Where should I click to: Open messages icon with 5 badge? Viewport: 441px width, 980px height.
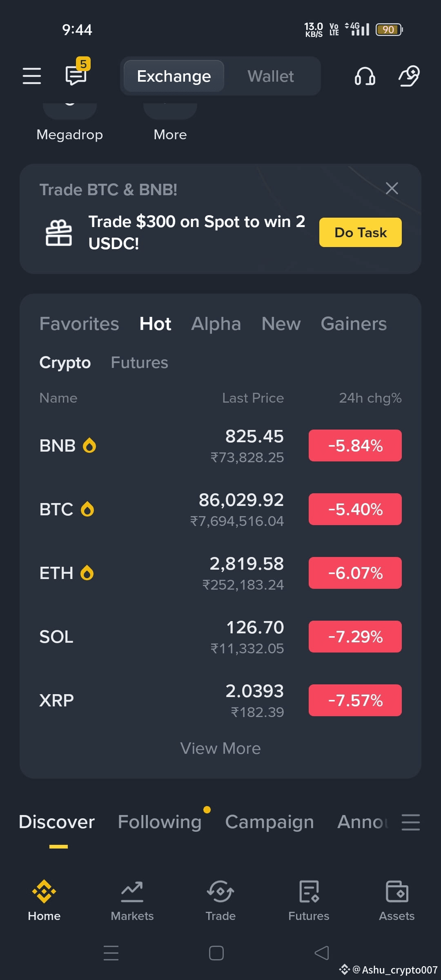(78, 73)
